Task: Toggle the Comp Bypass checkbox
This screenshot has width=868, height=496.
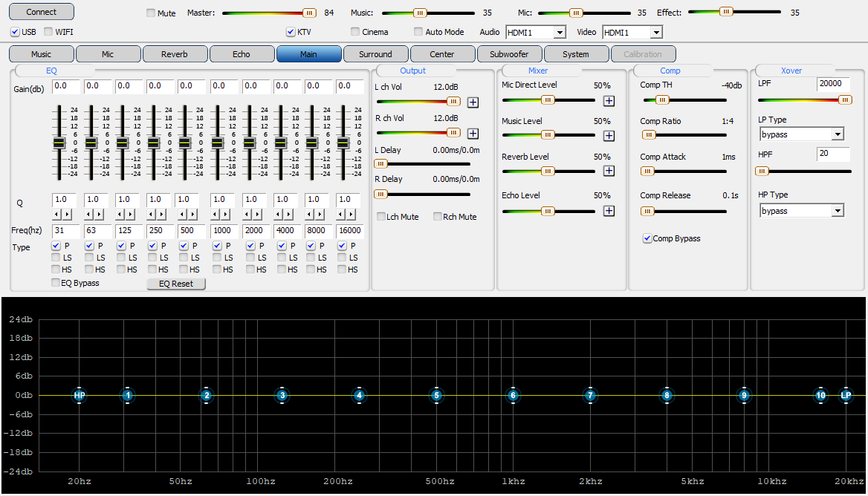Action: (647, 238)
